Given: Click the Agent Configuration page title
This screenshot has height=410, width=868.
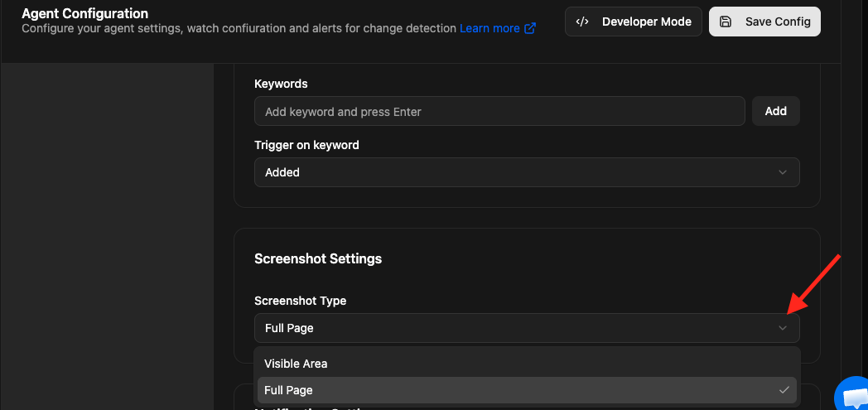Looking at the screenshot, I should coord(85,13).
